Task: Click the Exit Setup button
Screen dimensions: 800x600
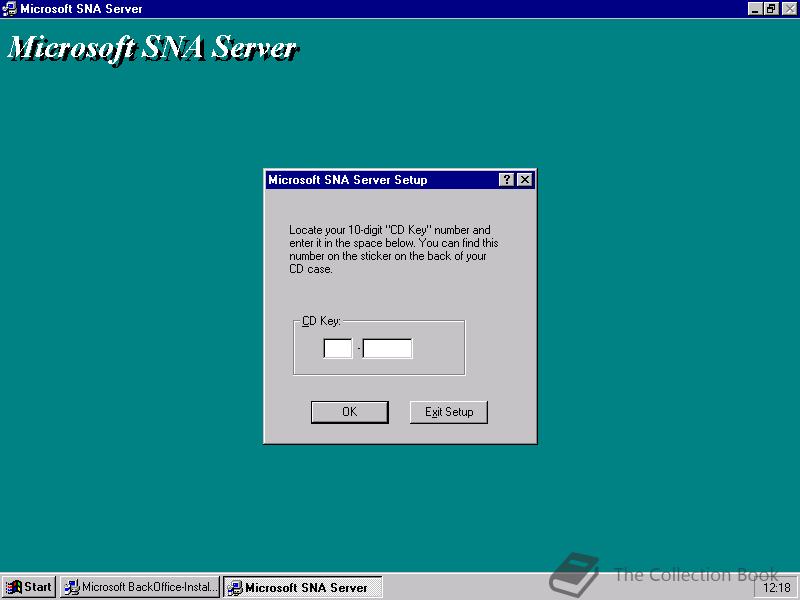Action: pos(448,412)
